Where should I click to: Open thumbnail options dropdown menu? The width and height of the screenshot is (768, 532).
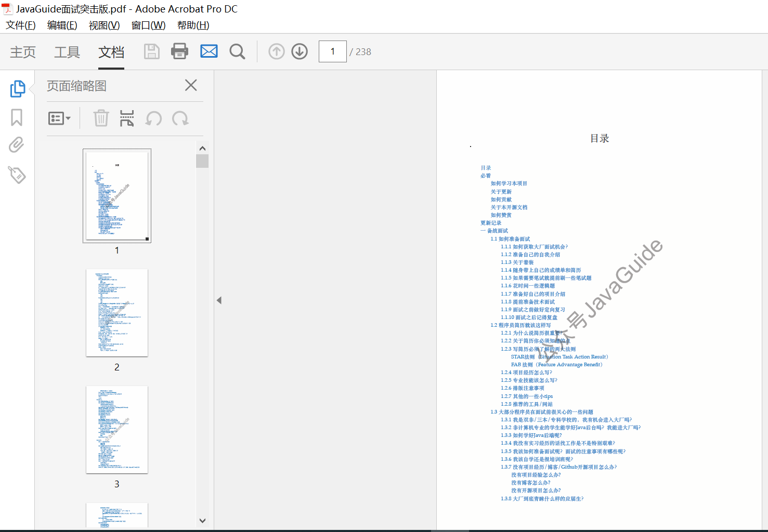(59, 118)
